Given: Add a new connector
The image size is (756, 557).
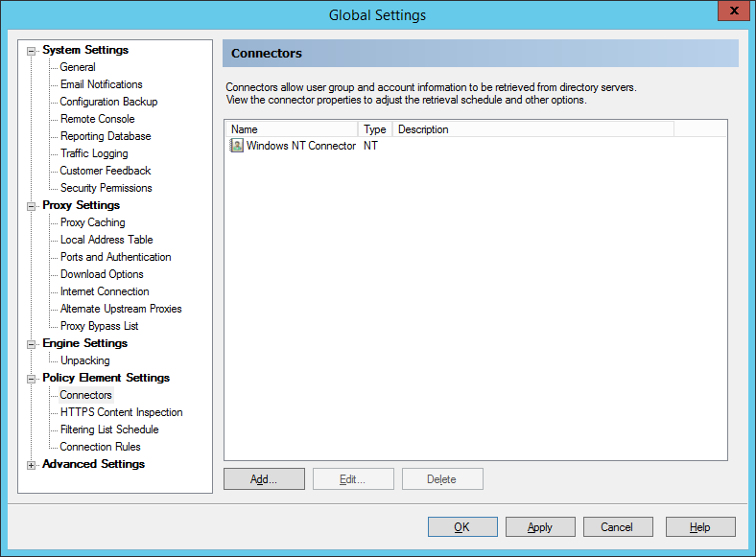Looking at the screenshot, I should point(264,479).
